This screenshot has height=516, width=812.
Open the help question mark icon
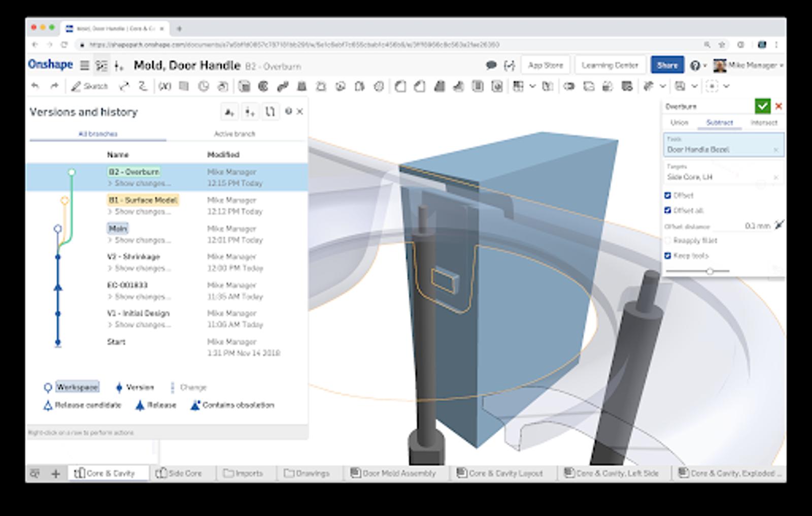pyautogui.click(x=695, y=66)
